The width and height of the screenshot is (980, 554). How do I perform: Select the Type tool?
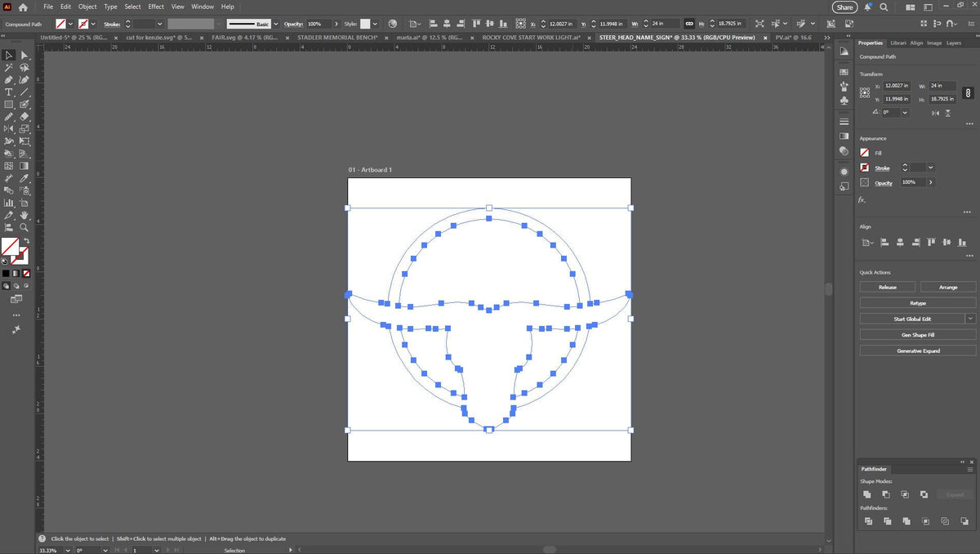coord(8,92)
